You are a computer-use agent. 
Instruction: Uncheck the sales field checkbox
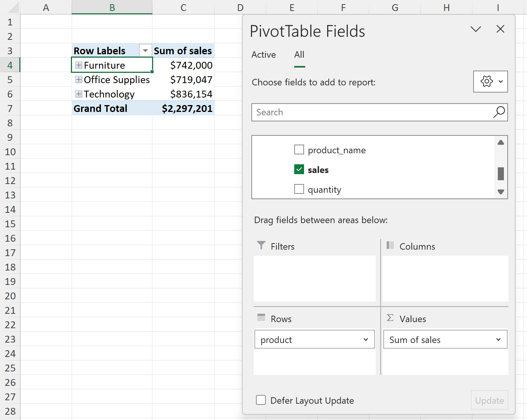pyautogui.click(x=299, y=169)
